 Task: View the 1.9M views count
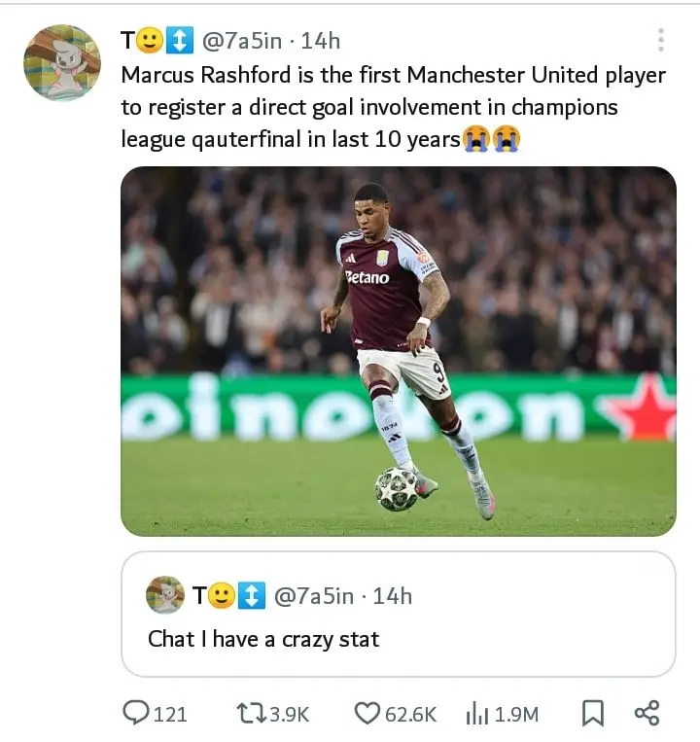[x=516, y=714]
